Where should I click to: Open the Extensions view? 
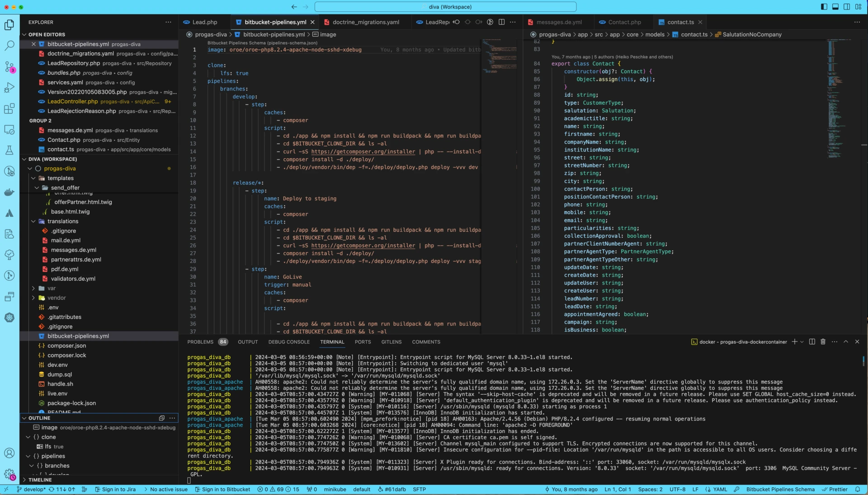click(x=9, y=108)
